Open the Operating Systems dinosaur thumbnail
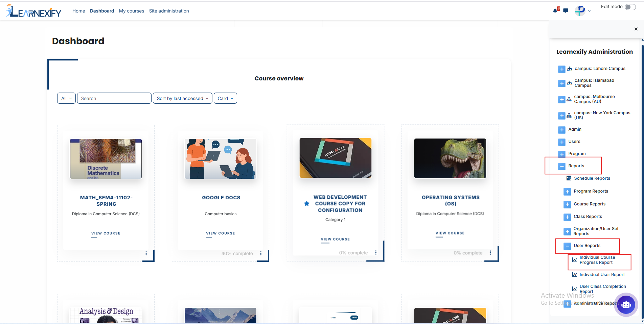Image resolution: width=644 pixels, height=324 pixels. [450, 158]
